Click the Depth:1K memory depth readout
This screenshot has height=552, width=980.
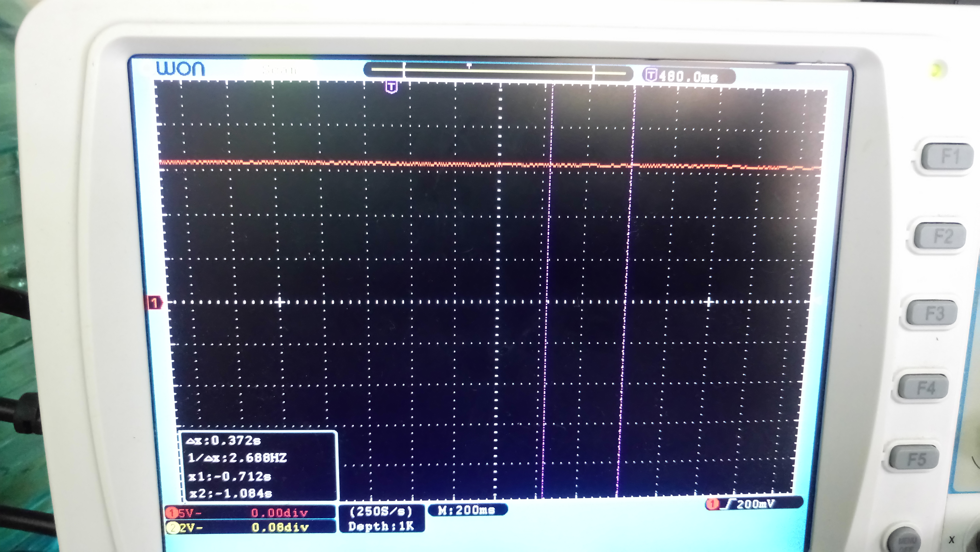tap(381, 527)
